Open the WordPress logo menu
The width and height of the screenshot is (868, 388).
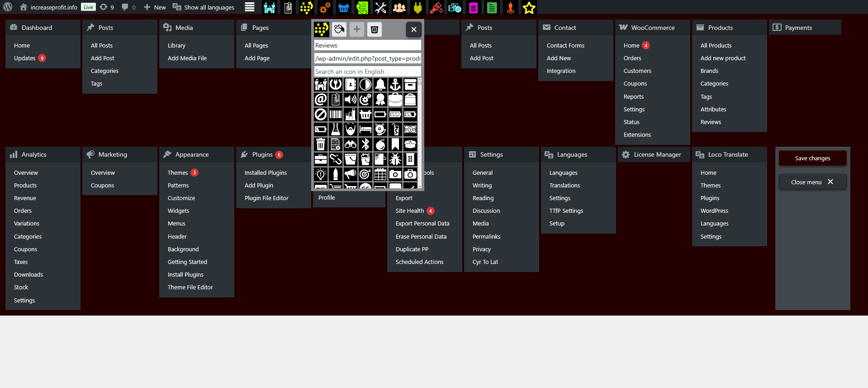(8, 7)
